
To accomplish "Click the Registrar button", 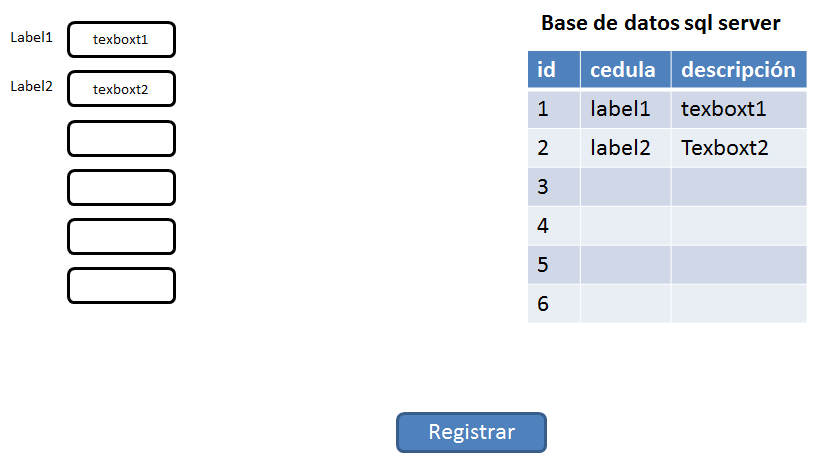I will (x=471, y=432).
